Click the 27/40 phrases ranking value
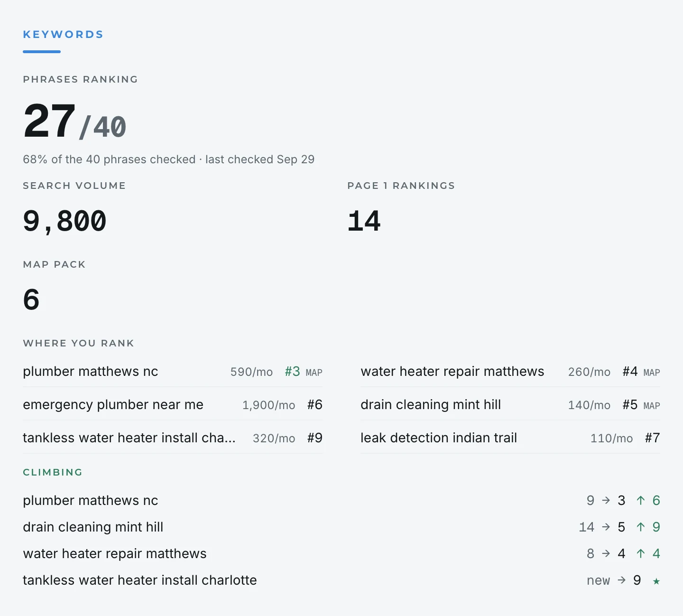The width and height of the screenshot is (683, 616). click(x=74, y=121)
